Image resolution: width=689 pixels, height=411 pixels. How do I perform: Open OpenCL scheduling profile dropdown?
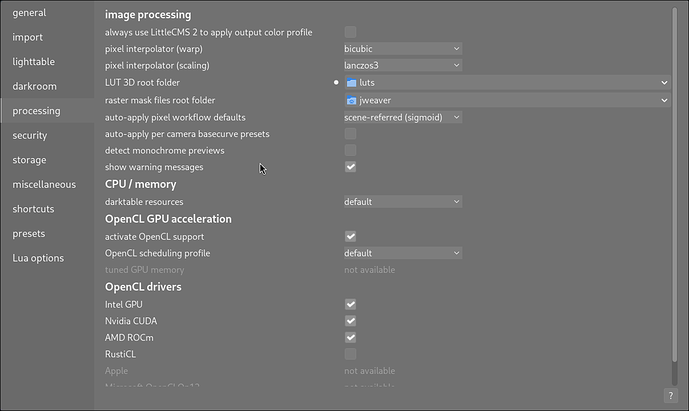402,253
